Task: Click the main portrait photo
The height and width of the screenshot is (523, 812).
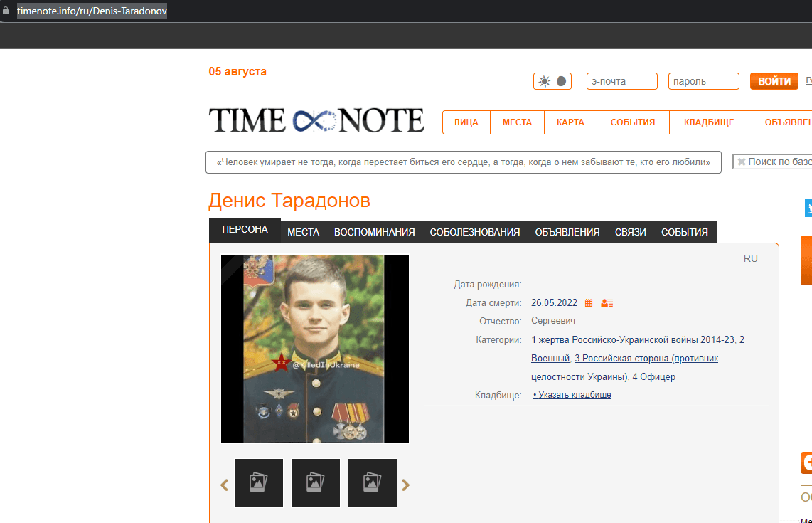Action: pos(315,349)
